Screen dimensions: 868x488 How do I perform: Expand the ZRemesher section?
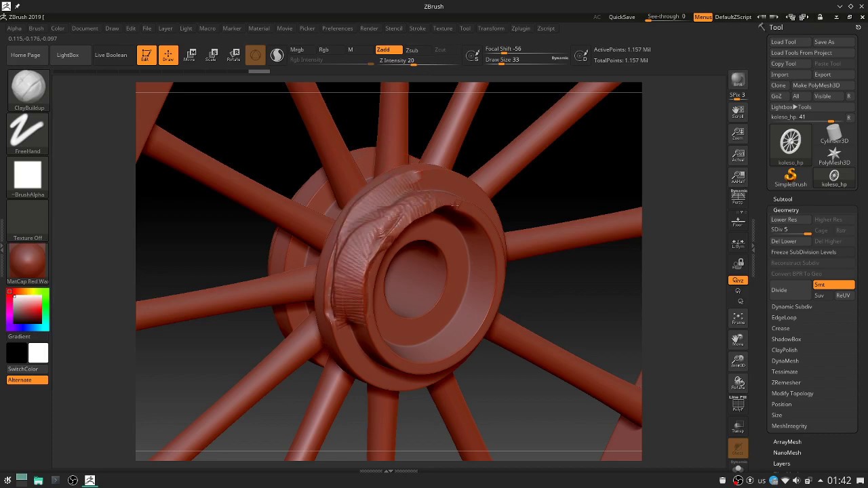pyautogui.click(x=786, y=383)
